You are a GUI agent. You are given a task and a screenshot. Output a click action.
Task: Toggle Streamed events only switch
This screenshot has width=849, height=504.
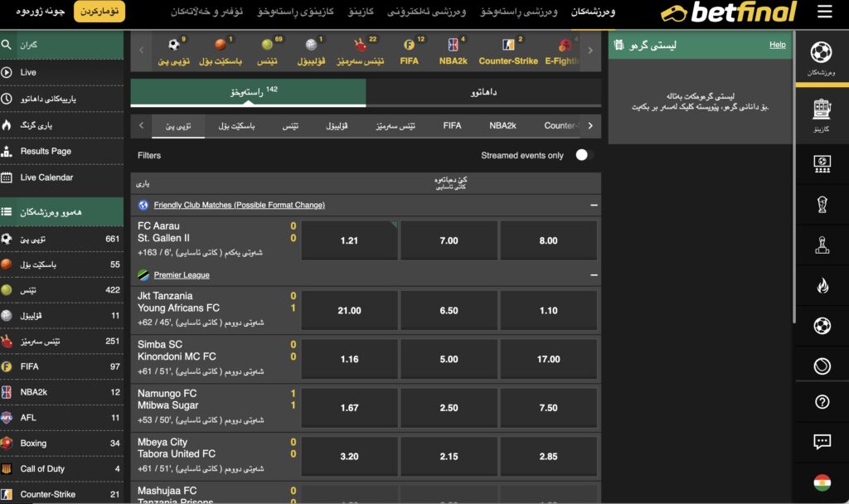pos(585,155)
